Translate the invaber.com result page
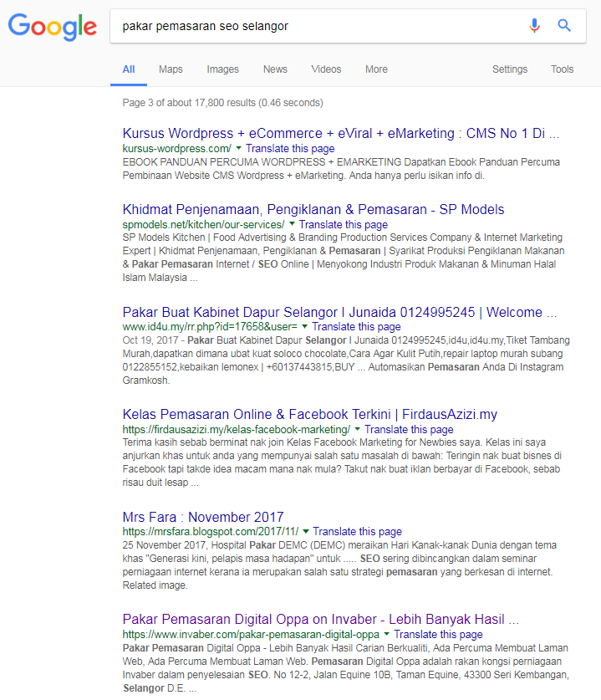Screen dimensions: 601x700 [x=438, y=635]
